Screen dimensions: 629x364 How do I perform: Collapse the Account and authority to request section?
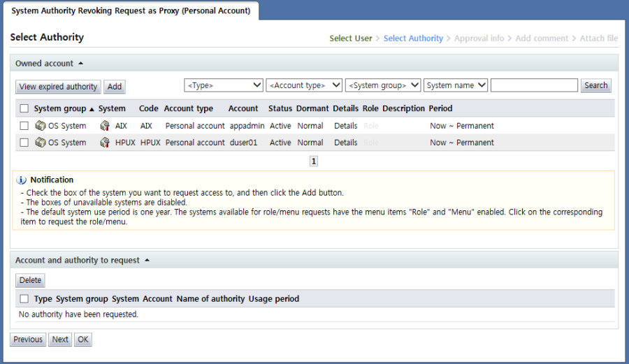tap(147, 261)
